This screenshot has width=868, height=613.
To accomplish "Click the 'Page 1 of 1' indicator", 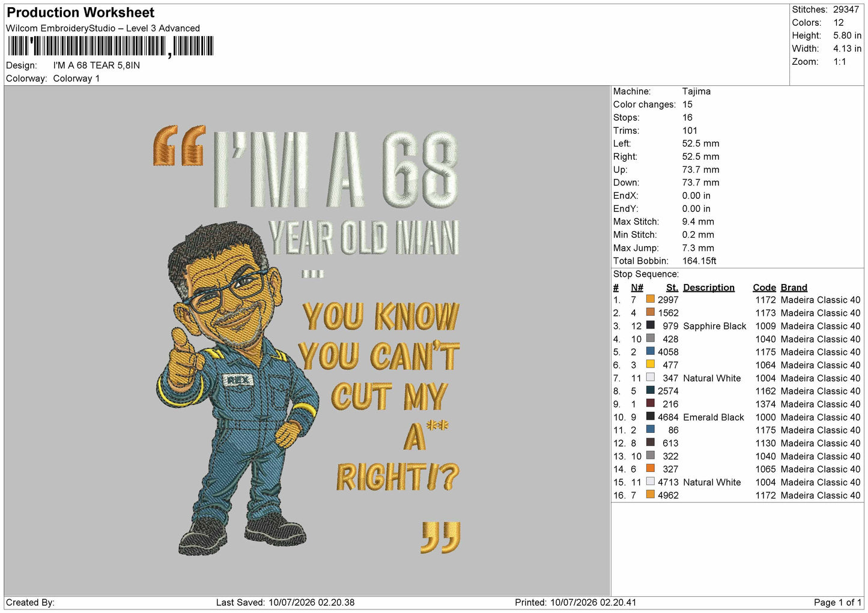I will coord(837,602).
